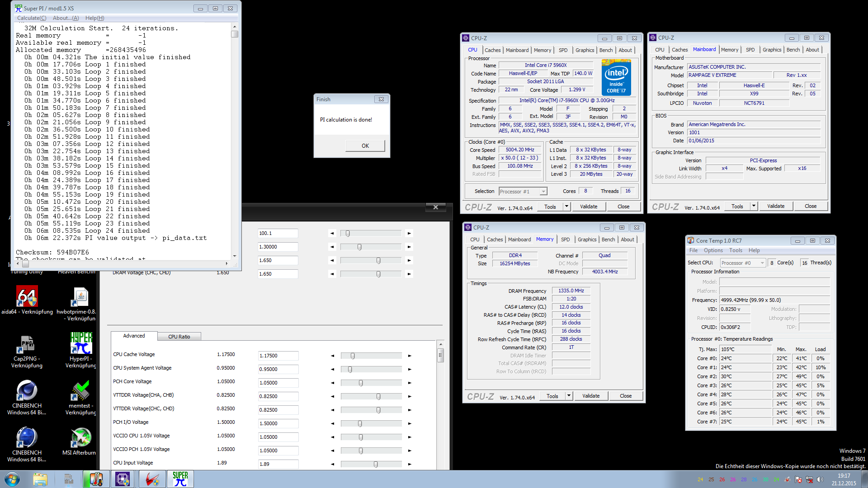Decrease the CPU Input Voltage with left arrow
The image size is (868, 488).
tap(332, 464)
